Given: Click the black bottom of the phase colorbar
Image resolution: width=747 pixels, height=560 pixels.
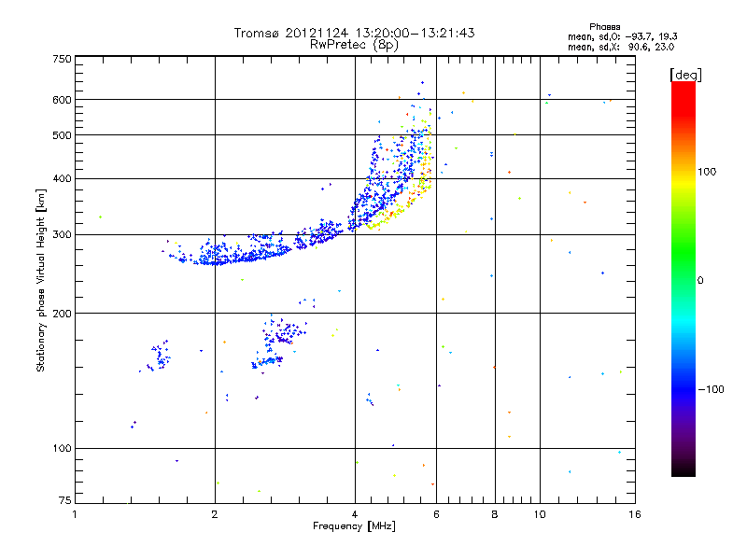Looking at the screenshot, I should (x=684, y=469).
